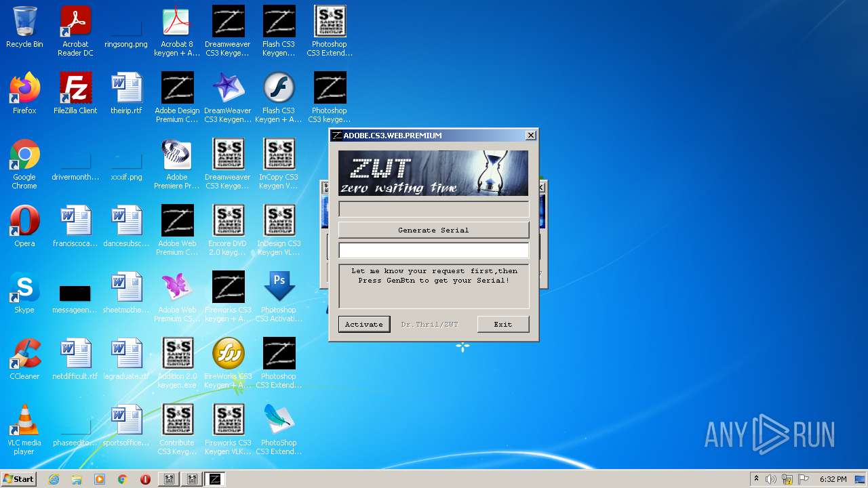The width and height of the screenshot is (868, 488).
Task: Select the dancesubsc... Word document icon
Action: pos(126,226)
